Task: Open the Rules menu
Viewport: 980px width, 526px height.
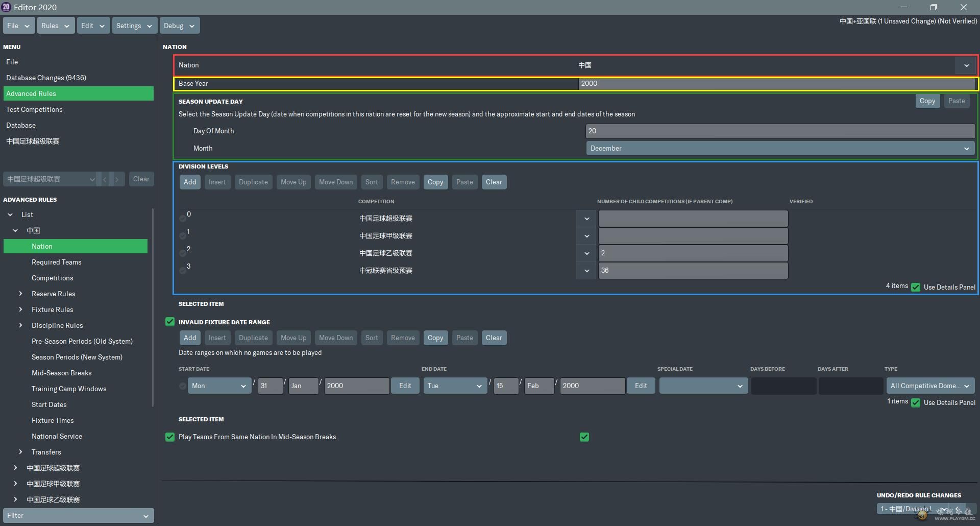Action: pyautogui.click(x=56, y=26)
